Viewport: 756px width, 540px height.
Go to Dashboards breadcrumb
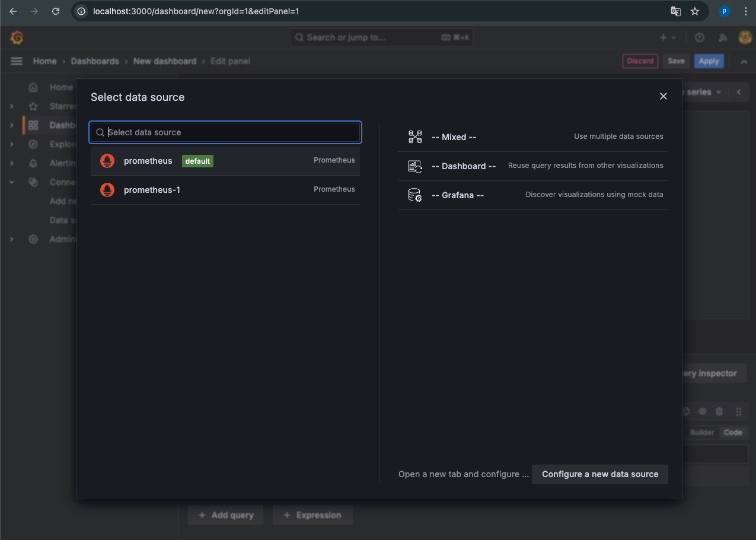click(x=95, y=61)
